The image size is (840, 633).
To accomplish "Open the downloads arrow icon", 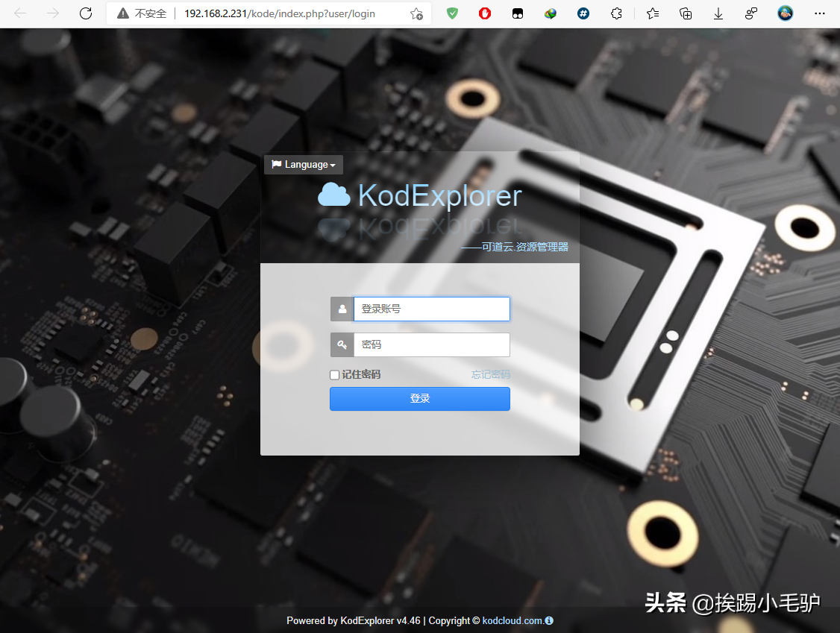I will 718,13.
